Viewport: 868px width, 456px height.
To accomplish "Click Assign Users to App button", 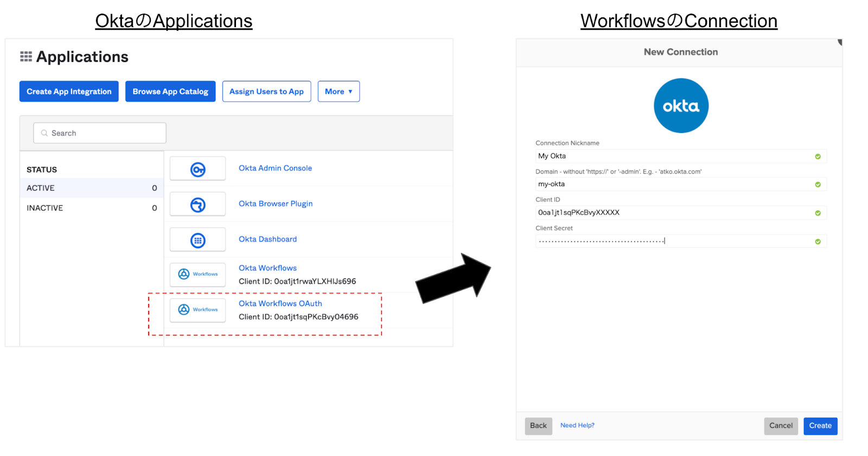I will [x=266, y=92].
